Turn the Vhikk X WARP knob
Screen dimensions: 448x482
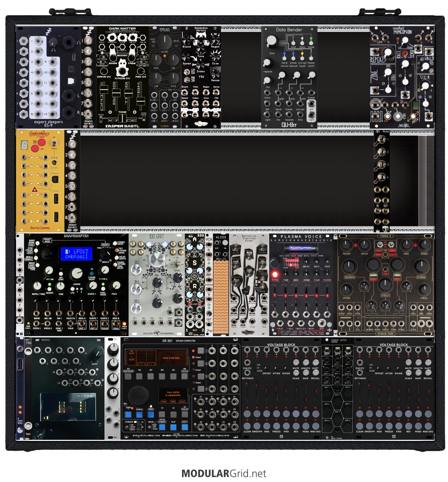click(x=346, y=246)
